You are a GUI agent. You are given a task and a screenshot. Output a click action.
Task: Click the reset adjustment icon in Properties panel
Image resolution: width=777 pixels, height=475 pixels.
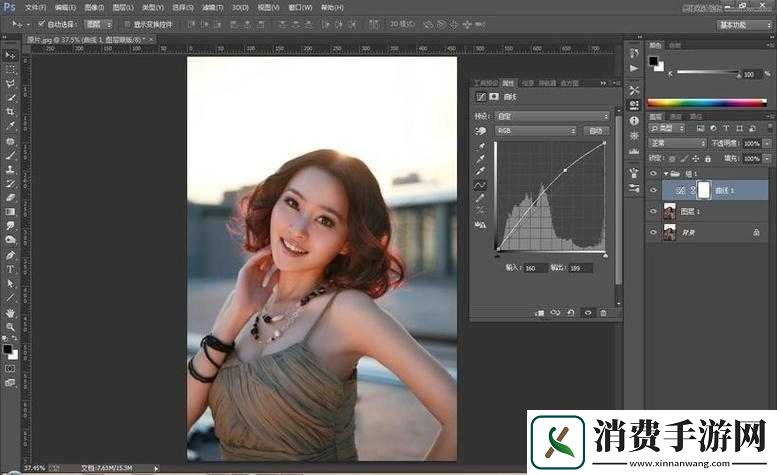570,313
